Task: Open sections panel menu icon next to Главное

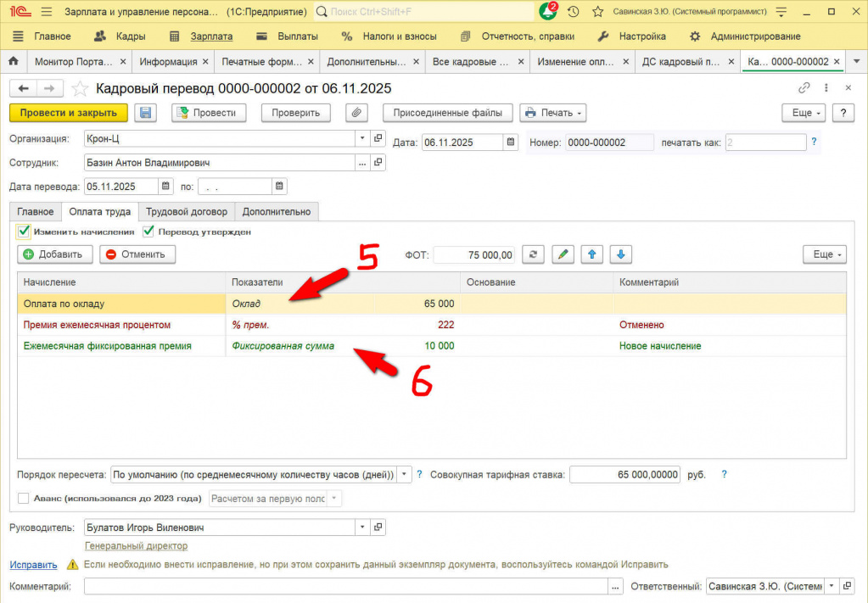Action: (19, 36)
